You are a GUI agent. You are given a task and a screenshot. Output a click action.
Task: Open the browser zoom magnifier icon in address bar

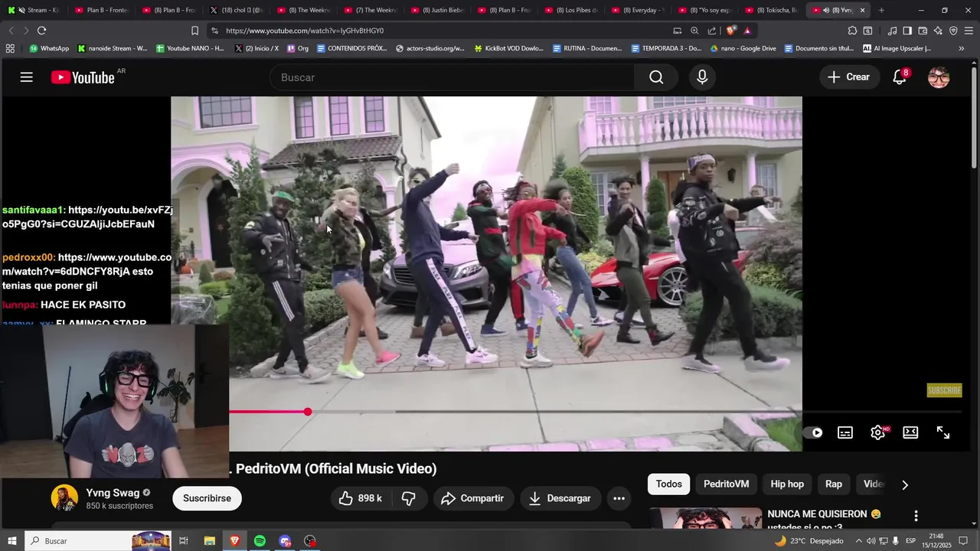694,31
